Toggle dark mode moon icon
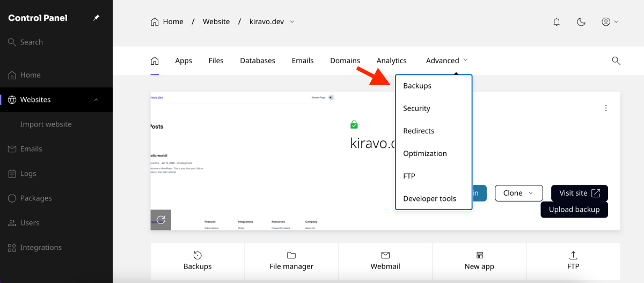Image resolution: width=644 pixels, height=283 pixels. pyautogui.click(x=581, y=22)
